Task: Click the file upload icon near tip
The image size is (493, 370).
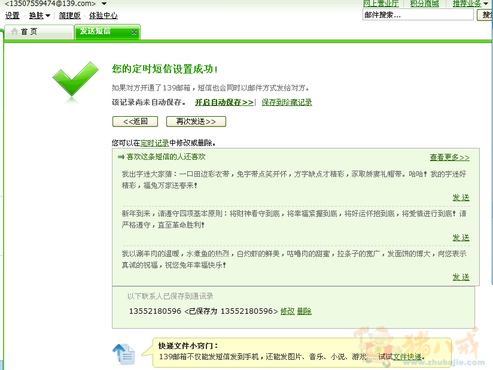Action: [x=124, y=354]
